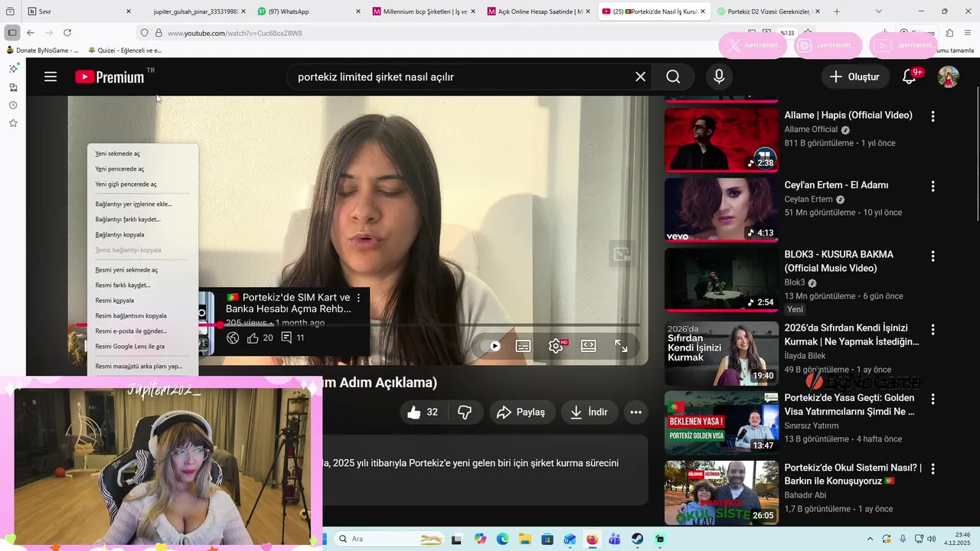Toggle subtitles in the video player
The height and width of the screenshot is (551, 980).
coord(523,346)
